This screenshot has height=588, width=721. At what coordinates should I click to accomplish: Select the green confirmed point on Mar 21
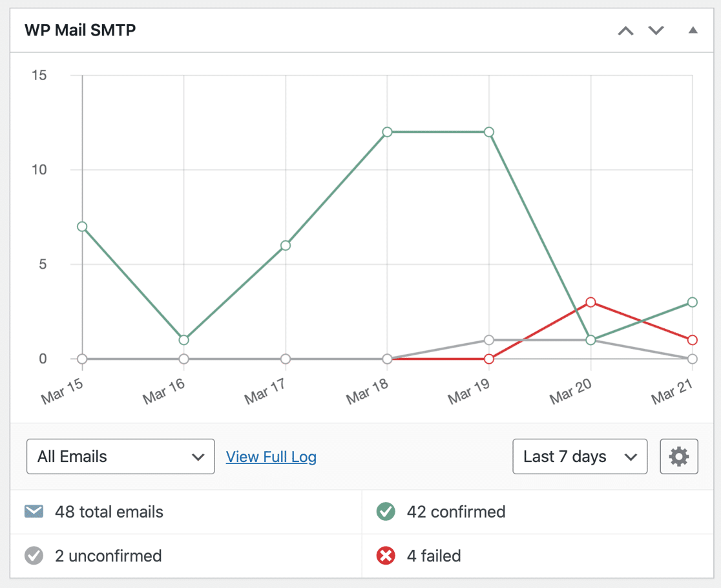tap(693, 302)
